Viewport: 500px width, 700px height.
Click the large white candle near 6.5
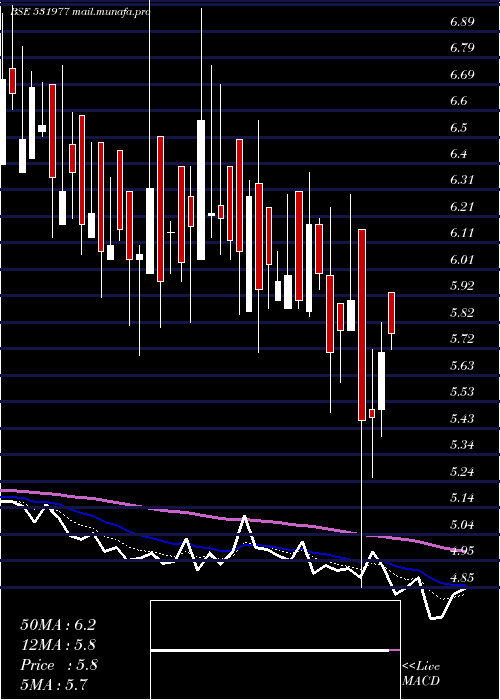click(x=201, y=190)
